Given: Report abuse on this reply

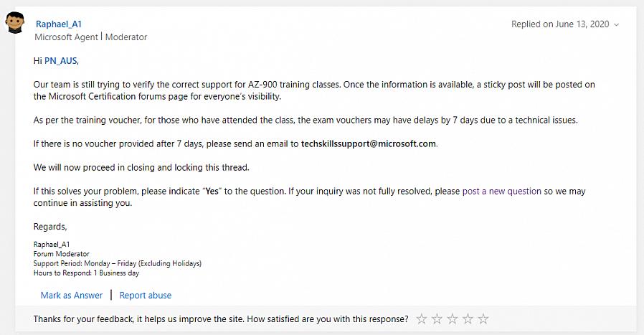Looking at the screenshot, I should click(x=146, y=296).
